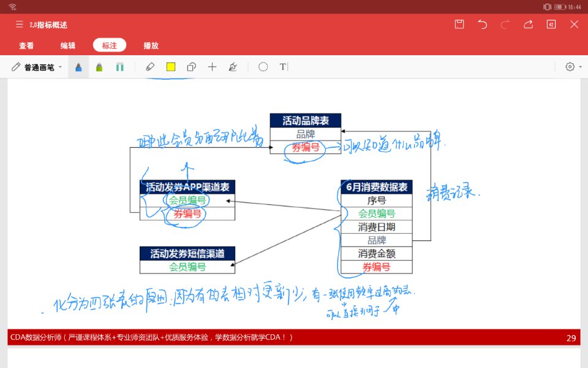588x368 pixels.
Task: Click 券编号 in the APP渠道表
Action: pos(187,213)
